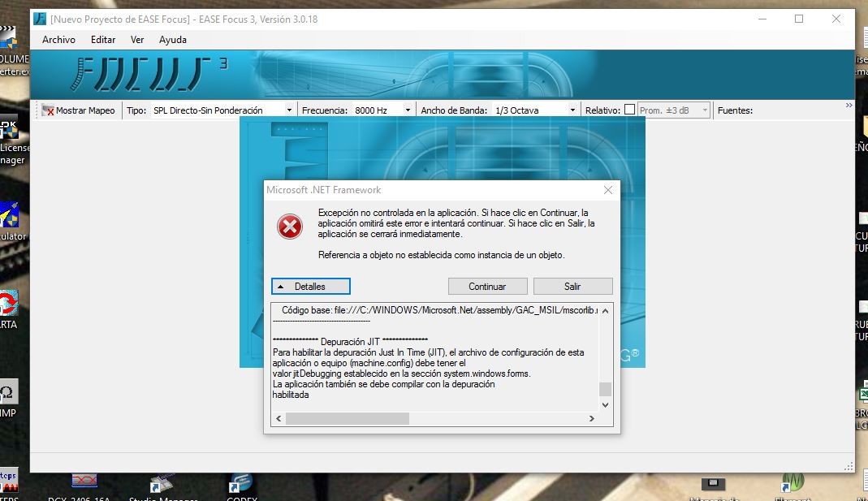
Task: Open the Studio Manager desktop shortcut
Action: pyautogui.click(x=162, y=487)
